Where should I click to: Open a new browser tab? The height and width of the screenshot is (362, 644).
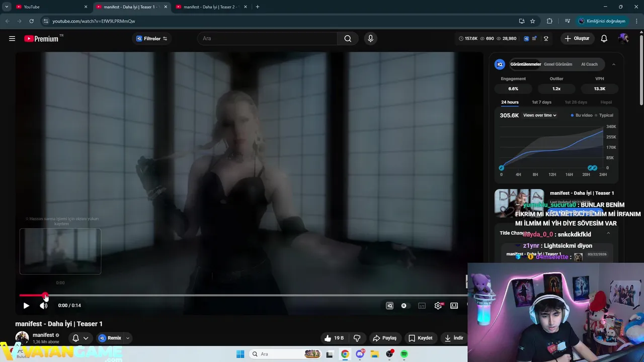click(x=258, y=7)
